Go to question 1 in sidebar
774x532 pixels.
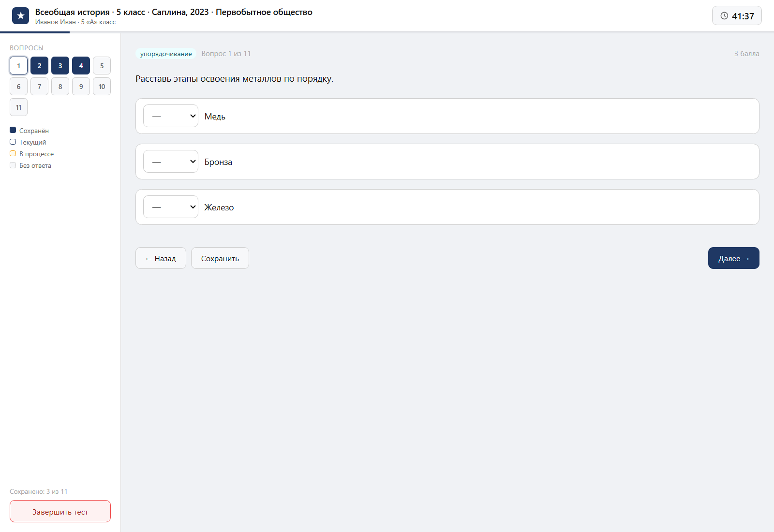click(x=18, y=66)
